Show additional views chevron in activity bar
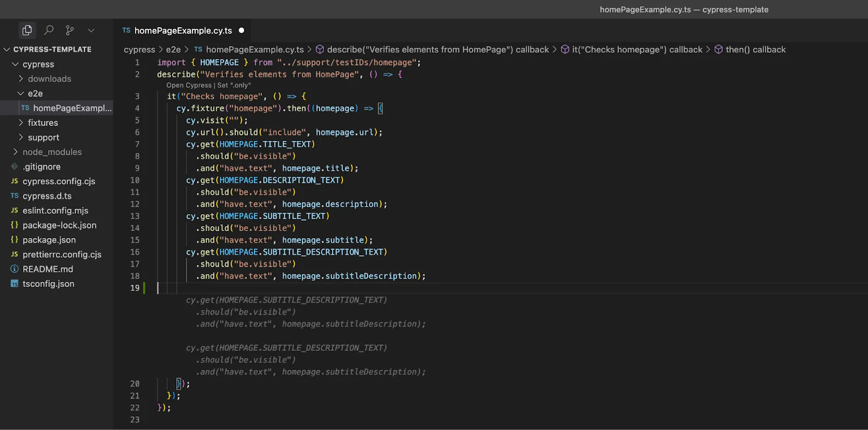 point(91,30)
